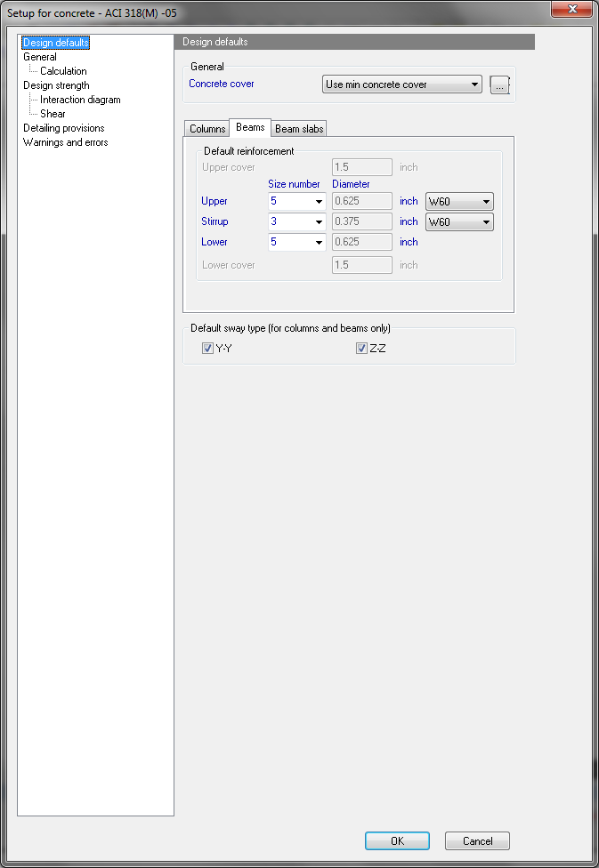Screen dimensions: 599x868
Task: Open the Concrete cover dropdown
Action: (x=401, y=84)
